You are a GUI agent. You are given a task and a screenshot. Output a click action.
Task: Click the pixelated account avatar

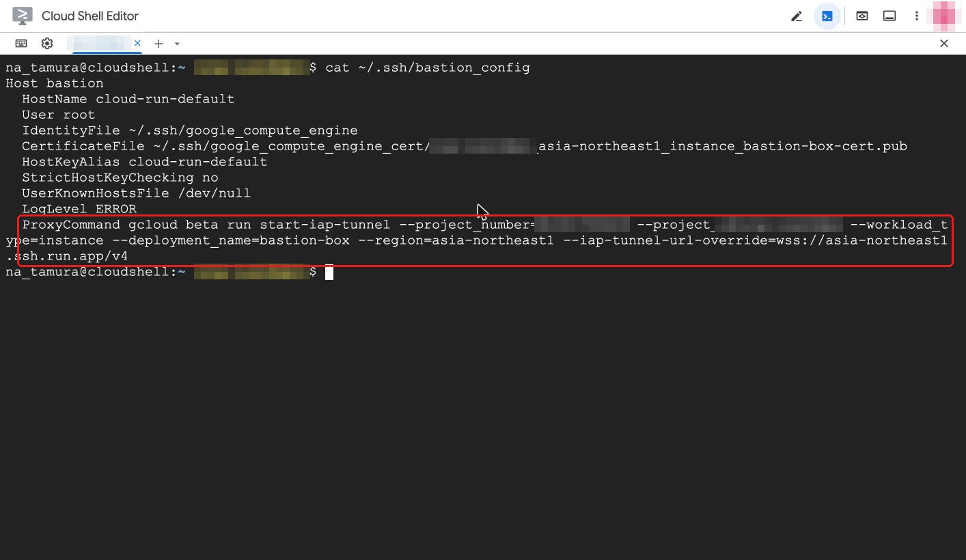(943, 16)
